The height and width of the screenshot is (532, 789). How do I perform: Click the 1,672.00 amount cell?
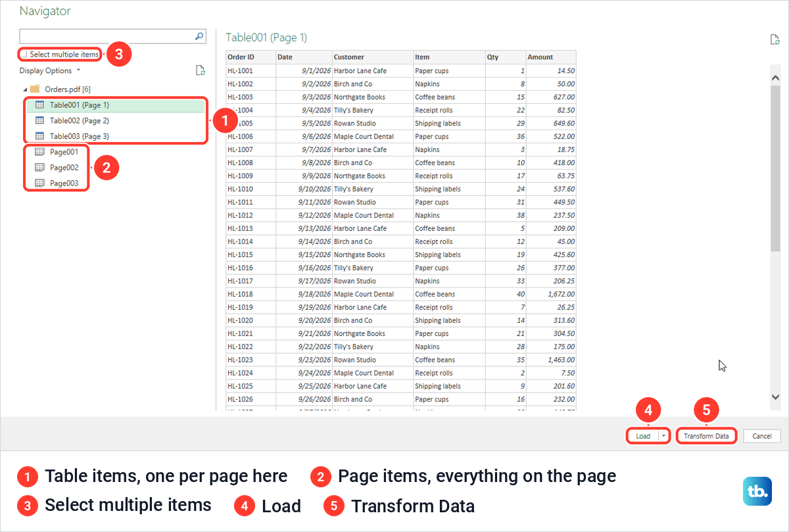551,294
